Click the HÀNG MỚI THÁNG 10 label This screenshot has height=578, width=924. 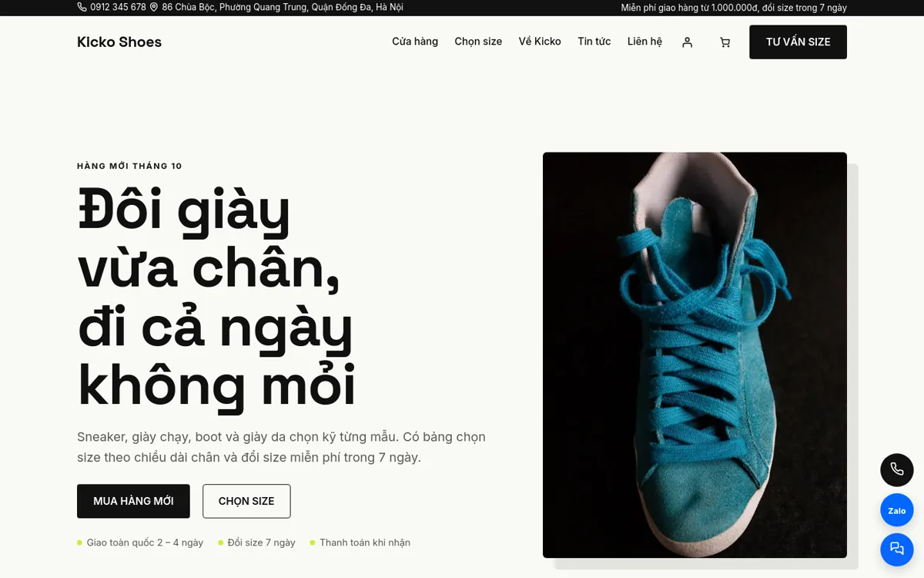[129, 166]
